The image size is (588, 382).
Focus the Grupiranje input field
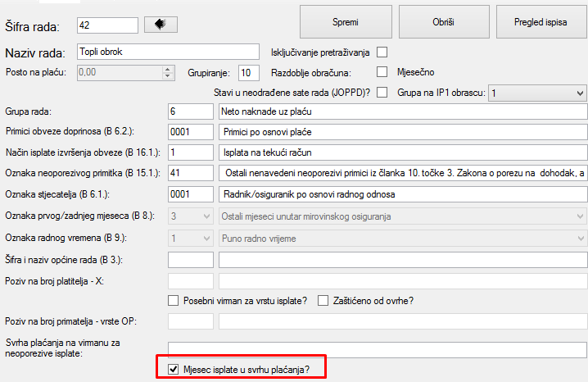coord(248,72)
